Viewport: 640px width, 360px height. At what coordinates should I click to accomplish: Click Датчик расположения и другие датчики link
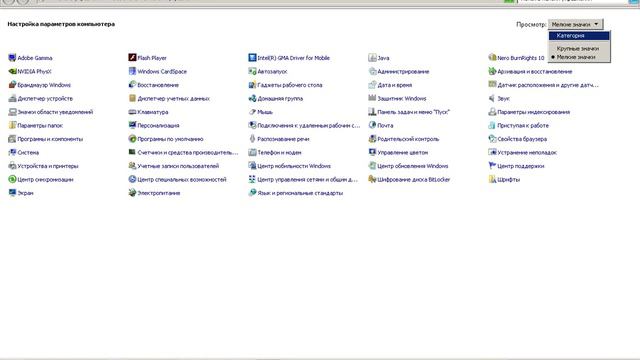coord(548,85)
